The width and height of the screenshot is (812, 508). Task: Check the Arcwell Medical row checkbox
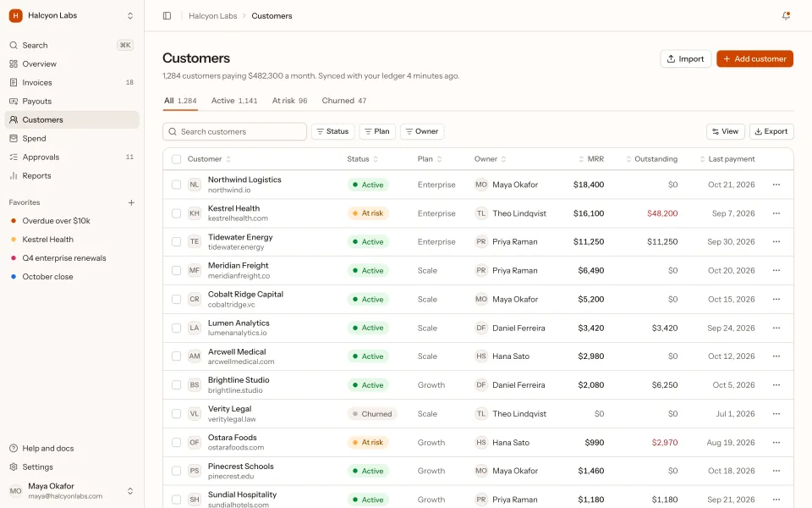click(177, 356)
